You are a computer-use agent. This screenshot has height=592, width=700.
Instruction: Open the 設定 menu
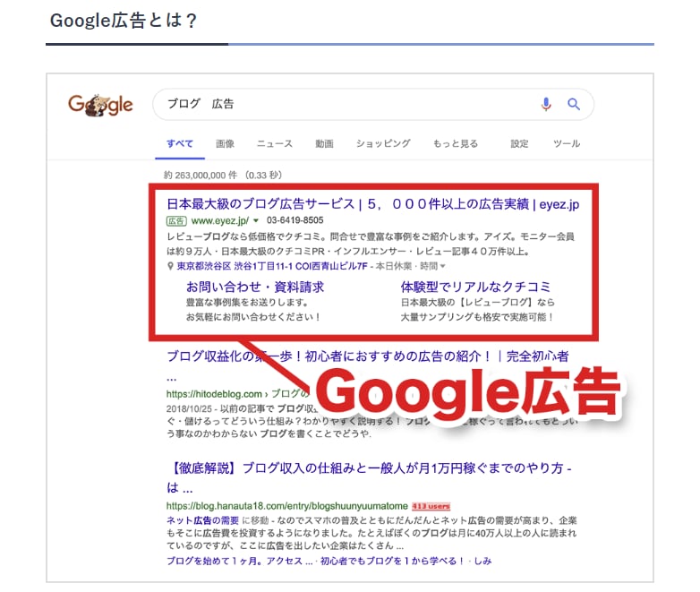(519, 144)
